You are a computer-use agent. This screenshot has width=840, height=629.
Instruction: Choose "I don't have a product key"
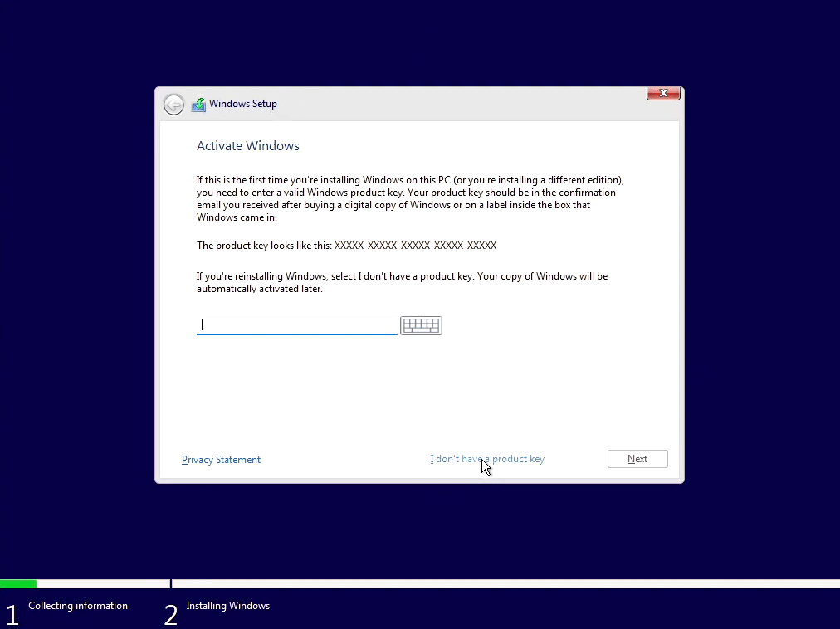[487, 459]
